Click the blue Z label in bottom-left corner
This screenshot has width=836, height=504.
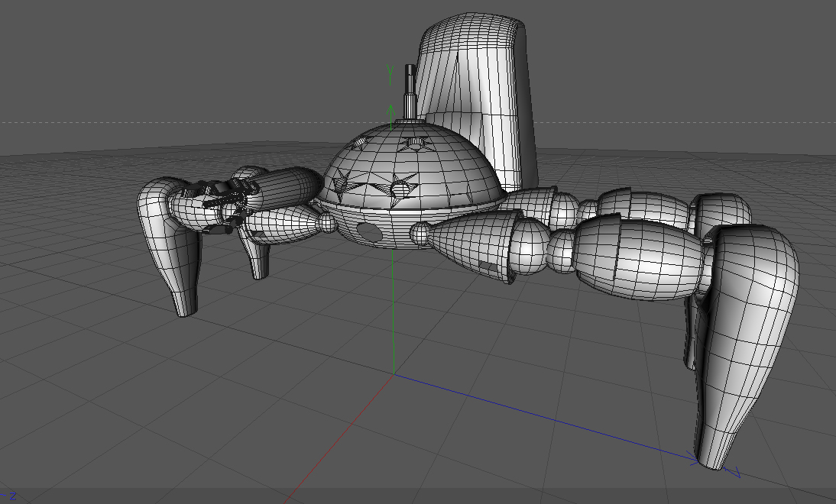tap(11, 496)
